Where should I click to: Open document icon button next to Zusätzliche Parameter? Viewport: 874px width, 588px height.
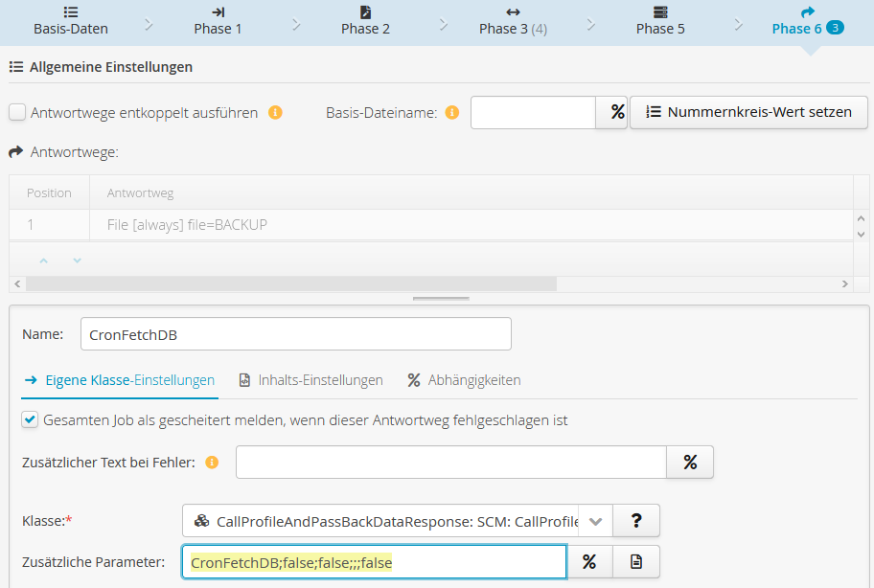(636, 562)
